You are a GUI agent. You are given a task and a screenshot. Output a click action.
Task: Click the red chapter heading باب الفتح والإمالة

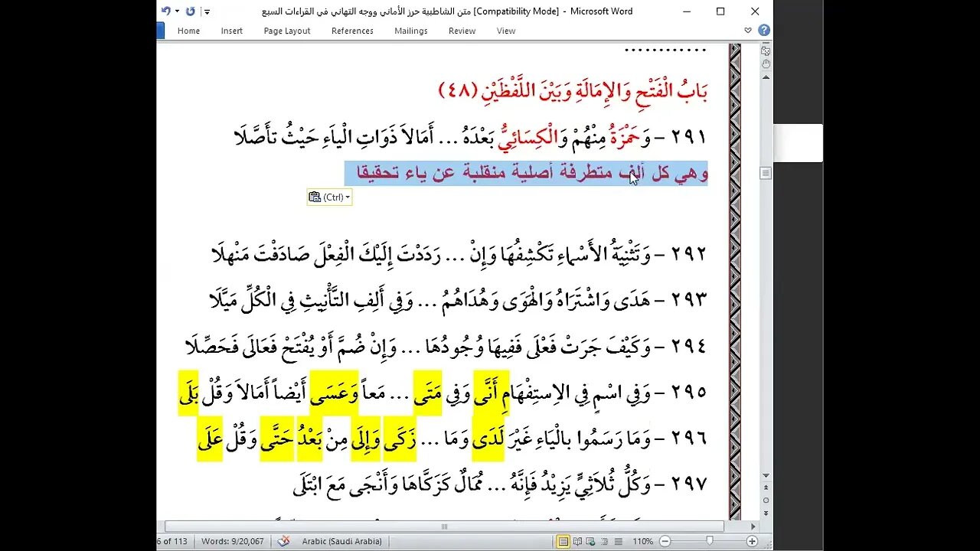[x=573, y=90]
